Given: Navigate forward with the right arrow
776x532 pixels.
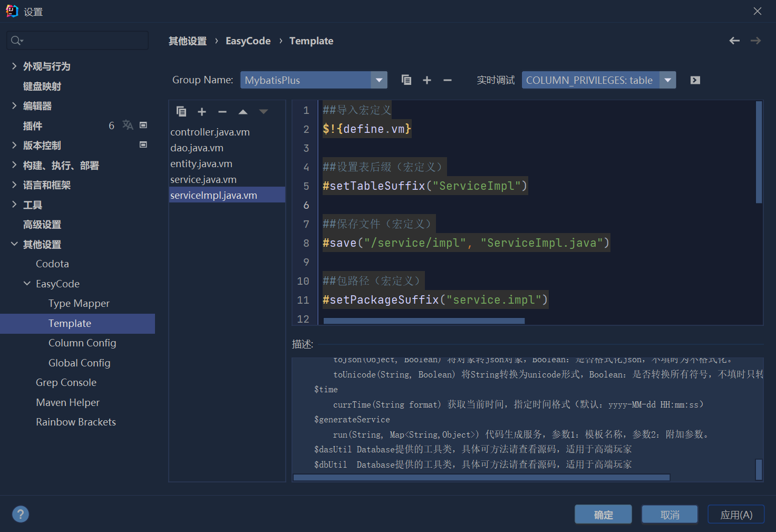Looking at the screenshot, I should click(x=755, y=41).
